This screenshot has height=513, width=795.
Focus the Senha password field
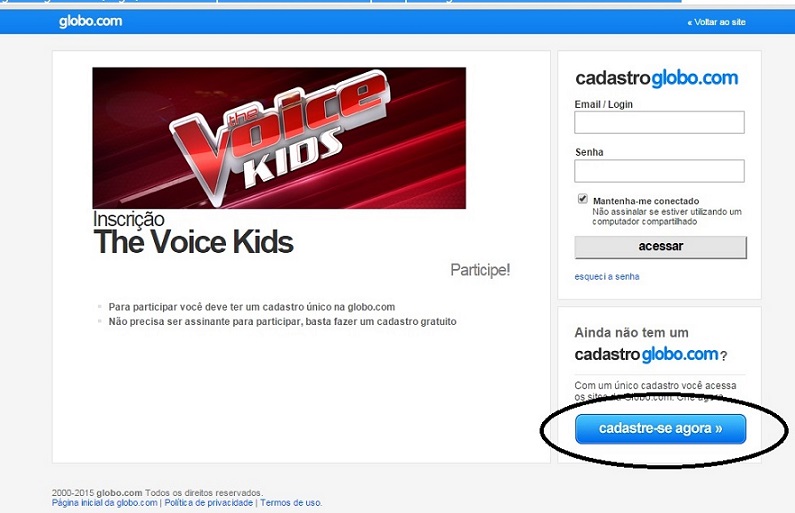(x=659, y=171)
